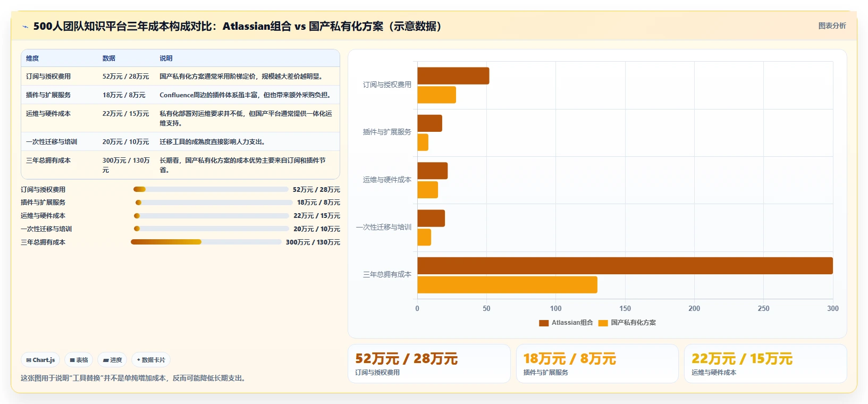Click chart y-axis label 一次性迁移与培训
Screen dimensions: 868x404
384,228
